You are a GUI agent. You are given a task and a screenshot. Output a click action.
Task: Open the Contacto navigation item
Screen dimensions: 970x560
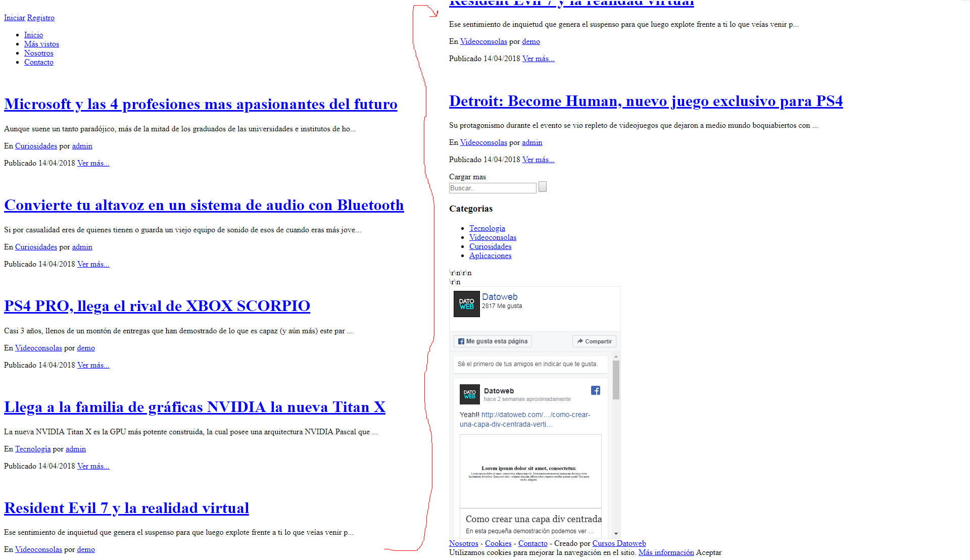coord(38,62)
